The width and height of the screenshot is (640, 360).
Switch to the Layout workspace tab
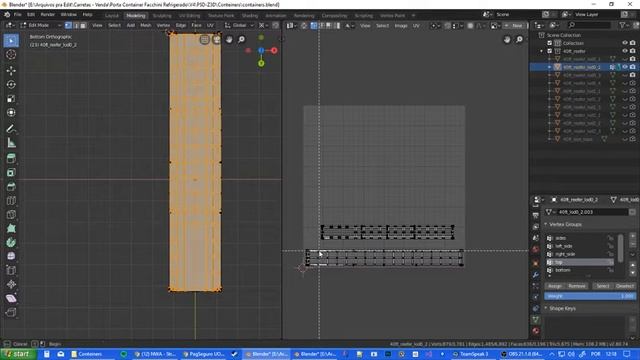pyautogui.click(x=111, y=16)
